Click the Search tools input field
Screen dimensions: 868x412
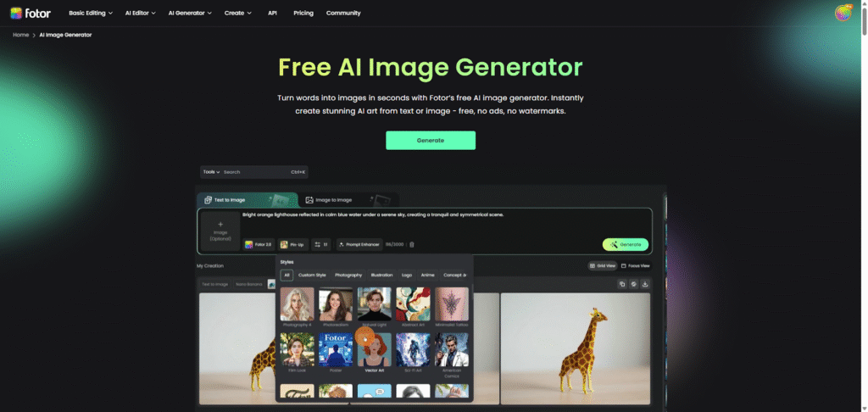click(254, 172)
